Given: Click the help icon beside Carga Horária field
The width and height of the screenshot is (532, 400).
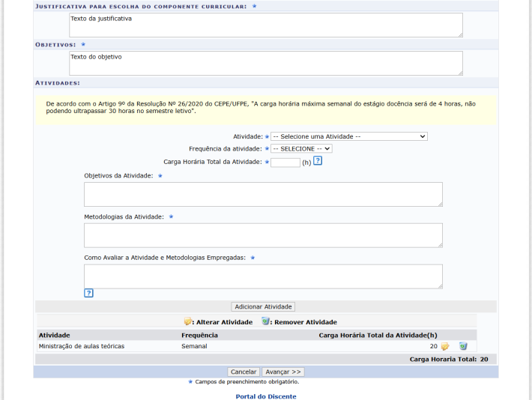Looking at the screenshot, I should [318, 162].
